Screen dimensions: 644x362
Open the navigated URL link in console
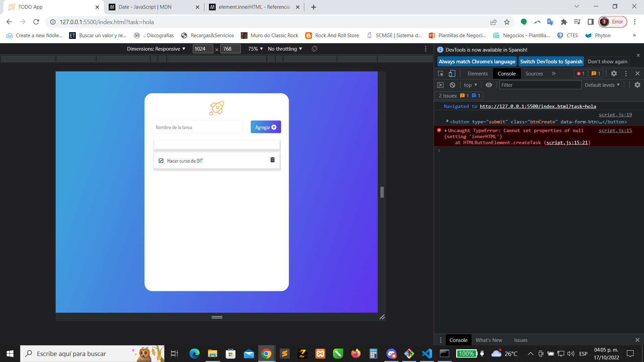[x=538, y=107]
